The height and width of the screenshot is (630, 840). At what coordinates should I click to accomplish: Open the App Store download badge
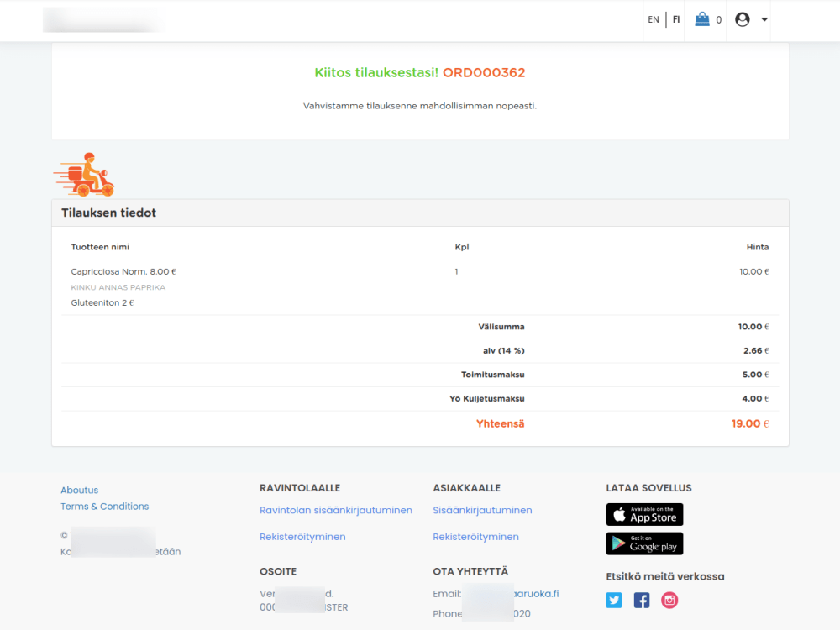pyautogui.click(x=644, y=514)
